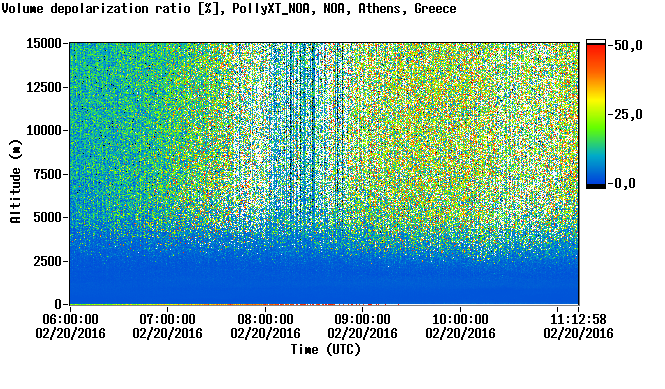665x389 pixels.
Task: Click the Altitude (m) axis label
Action: click(x=15, y=181)
